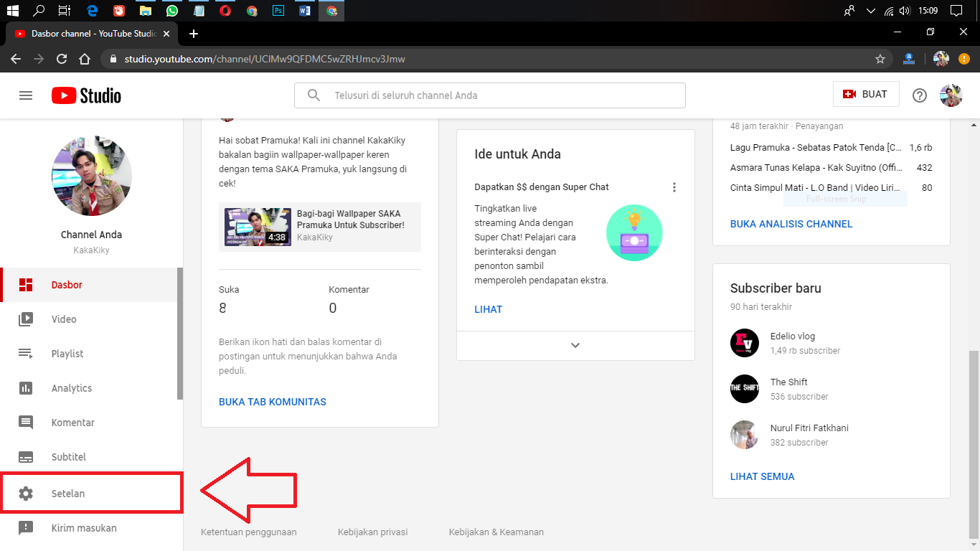Click LIHAT SEMUA subscribers link
This screenshot has width=980, height=551.
pos(763,476)
